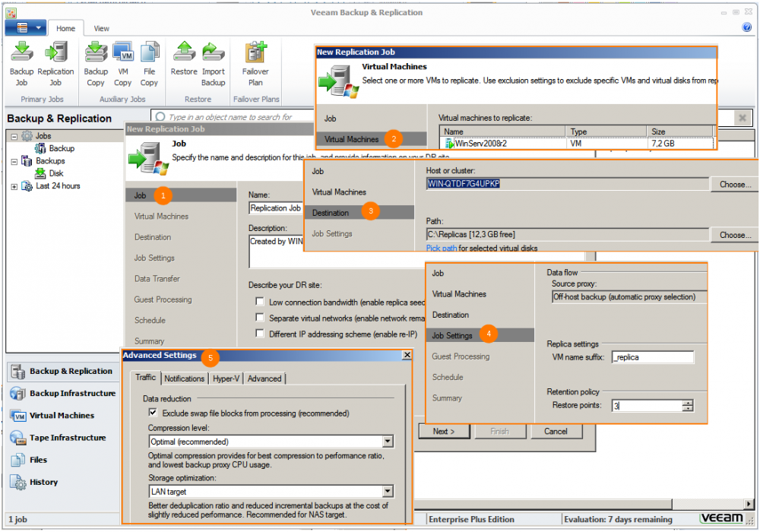This screenshot has height=532, width=760.
Task: Check the Separate virtual networks option
Action: (260, 318)
